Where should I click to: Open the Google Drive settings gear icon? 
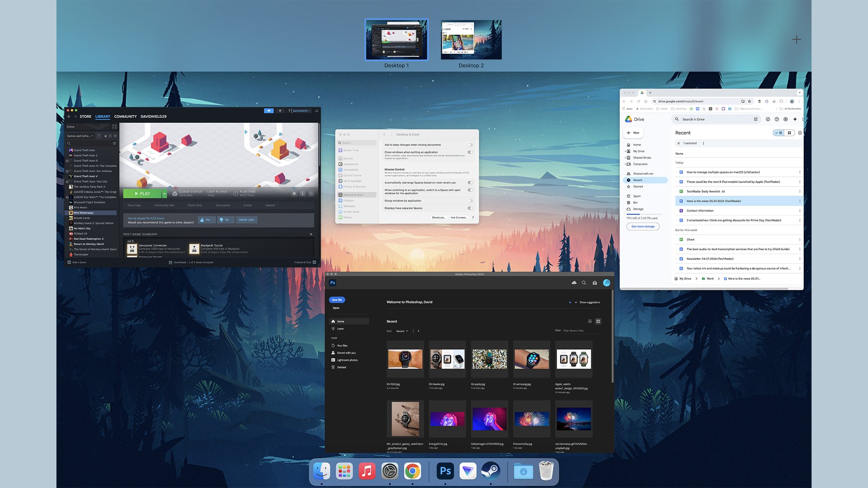pyautogui.click(x=786, y=119)
